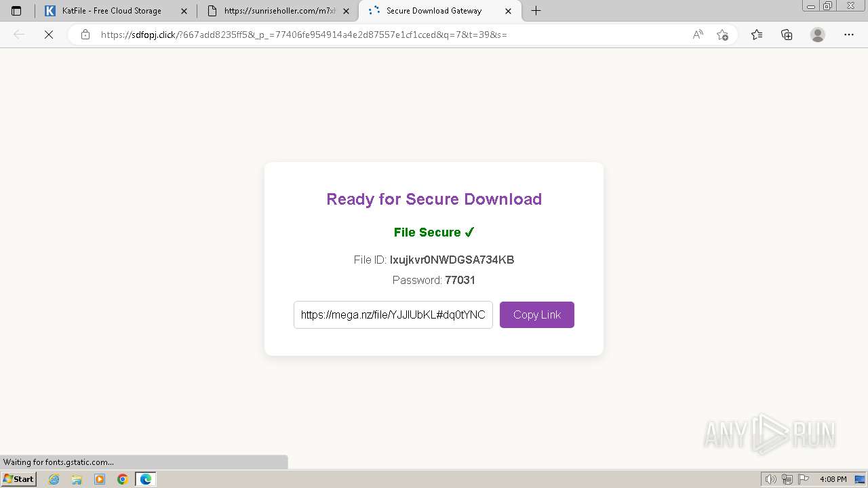Launch Chrome from the taskbar

[123, 479]
